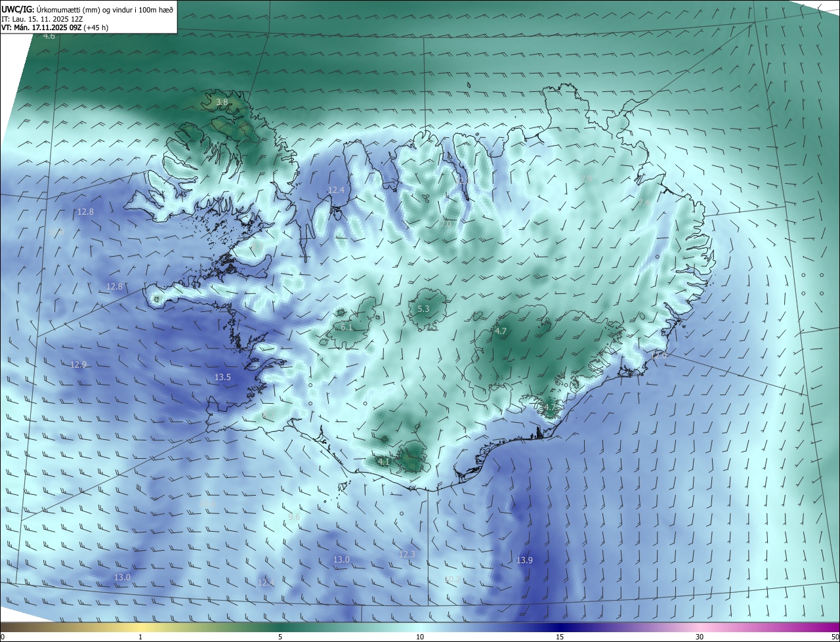Click the 12.3 precipitation value
The height and width of the screenshot is (642, 840).
[408, 554]
